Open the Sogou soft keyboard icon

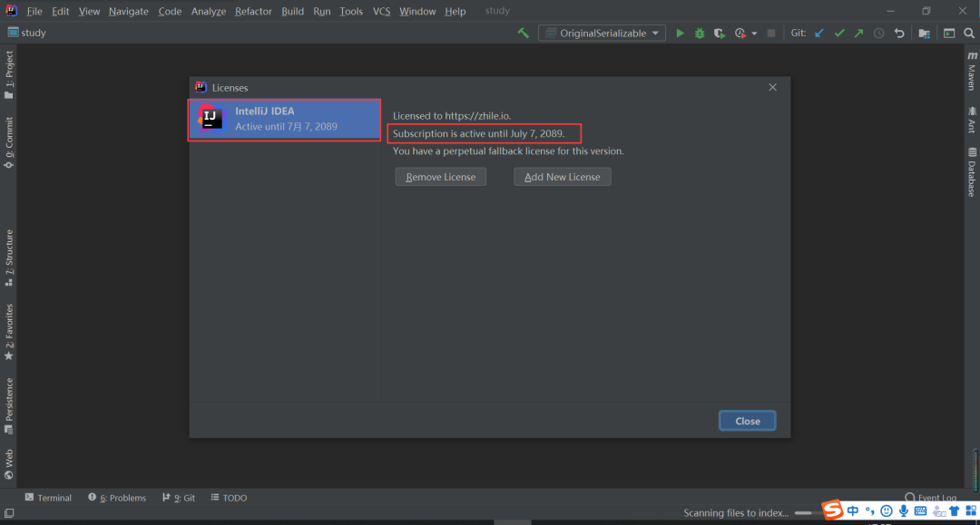(921, 511)
